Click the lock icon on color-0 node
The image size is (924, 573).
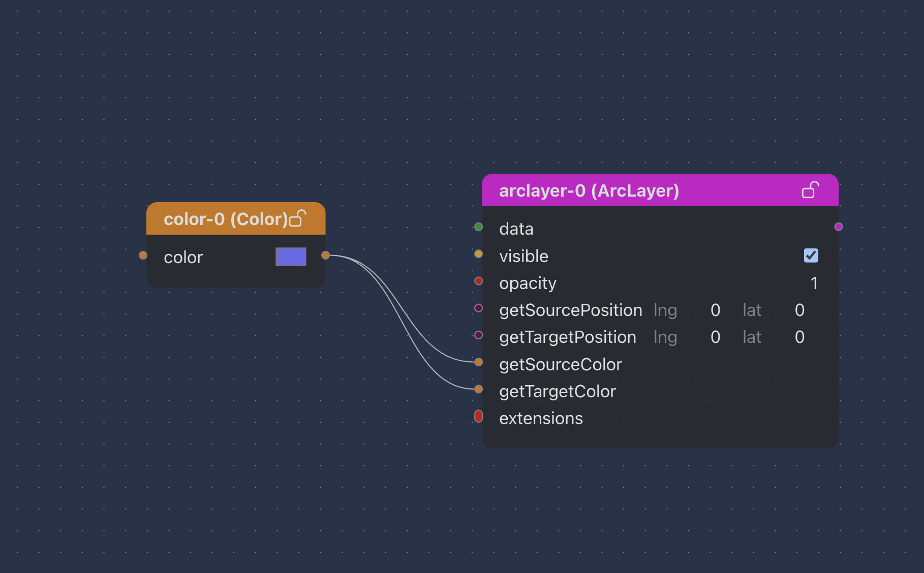(x=298, y=218)
